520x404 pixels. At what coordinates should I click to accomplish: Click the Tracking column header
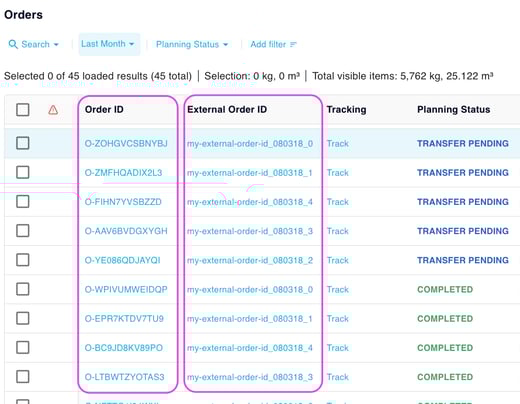coord(346,109)
